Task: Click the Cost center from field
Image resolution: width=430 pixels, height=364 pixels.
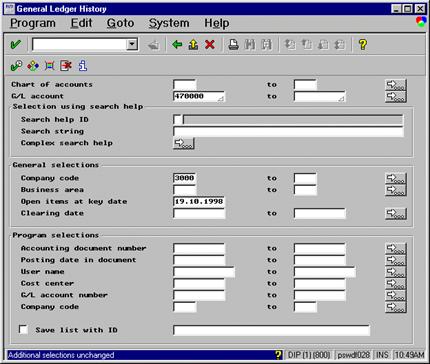Action: tap(199, 284)
